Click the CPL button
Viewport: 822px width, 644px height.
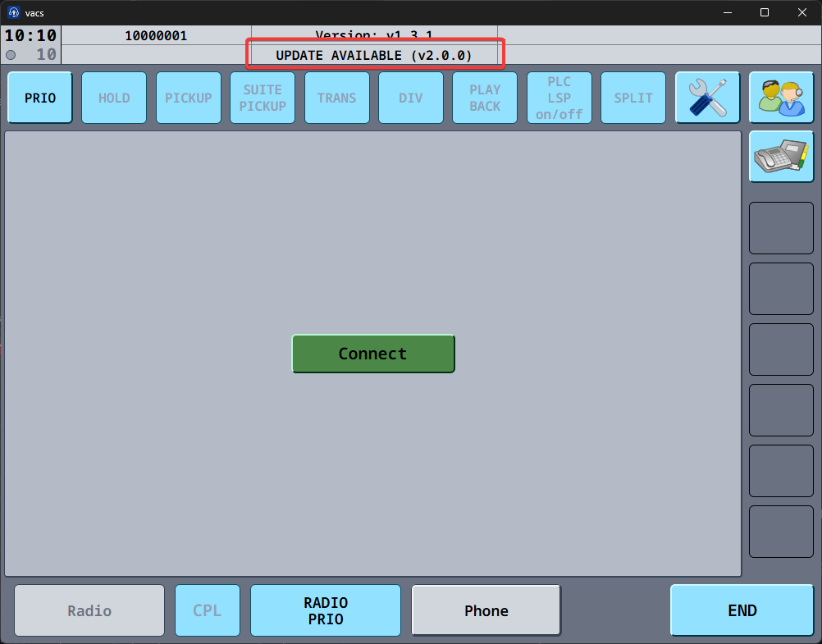click(x=208, y=610)
